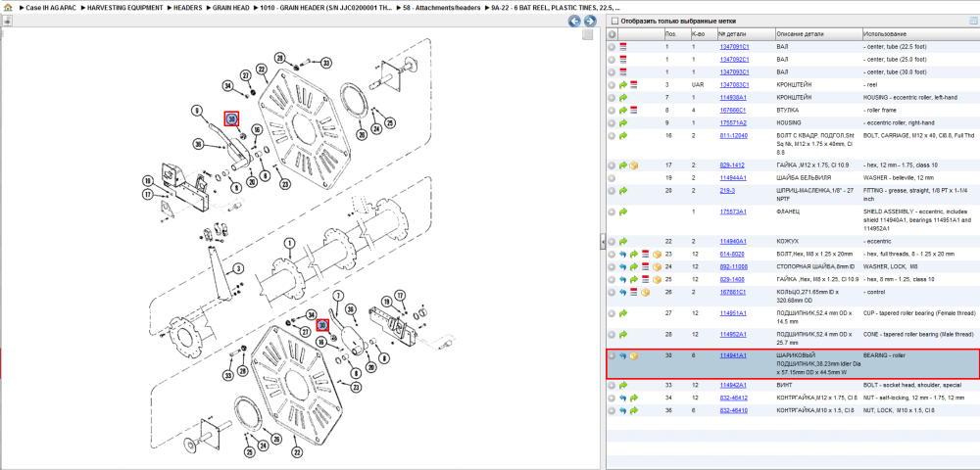The height and width of the screenshot is (470, 980).
Task: Go to the previous illustration arrow
Action: (x=573, y=22)
